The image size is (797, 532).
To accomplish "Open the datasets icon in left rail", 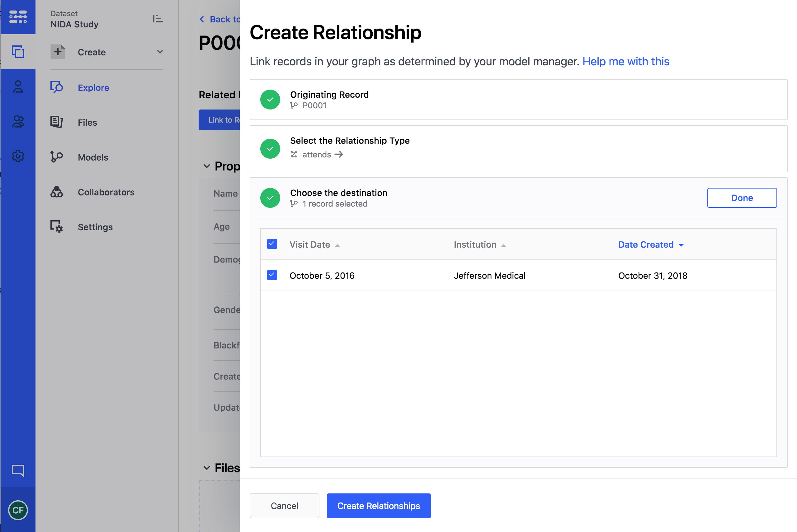I will click(x=18, y=52).
